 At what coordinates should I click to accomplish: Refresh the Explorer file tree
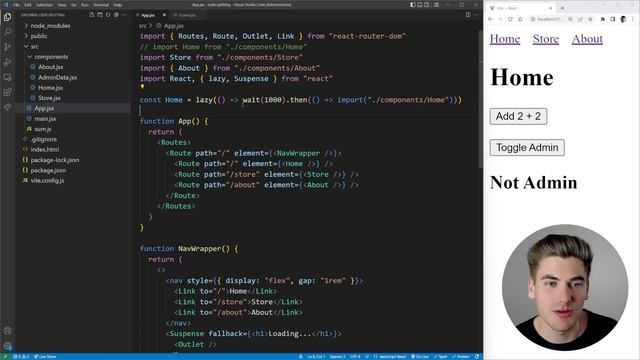108,15
